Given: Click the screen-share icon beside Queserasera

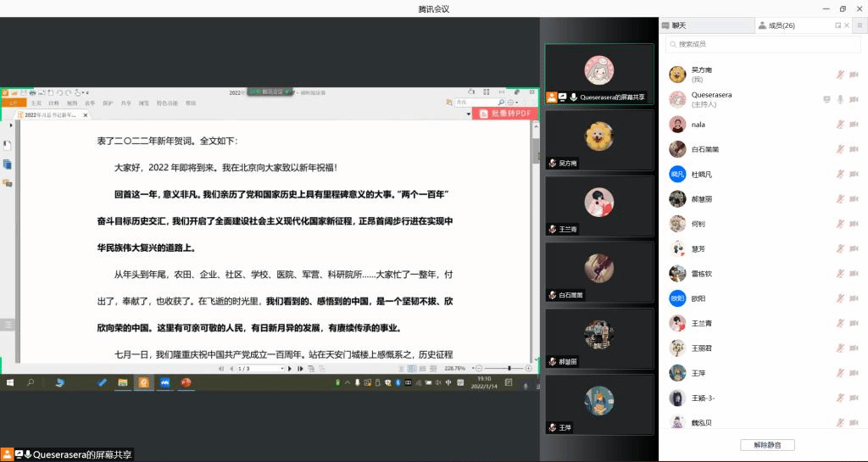Looking at the screenshot, I should click(826, 99).
